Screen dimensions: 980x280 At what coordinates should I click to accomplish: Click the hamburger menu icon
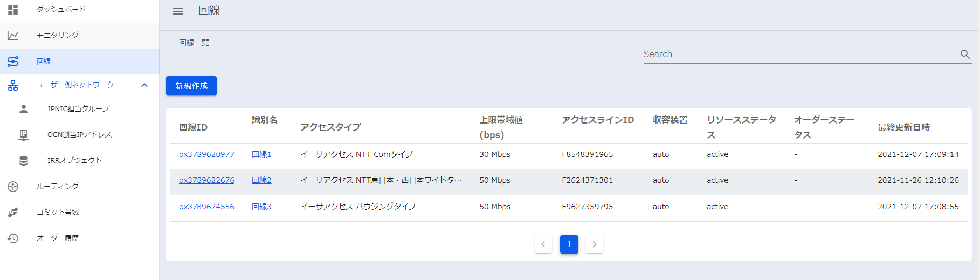click(x=178, y=11)
